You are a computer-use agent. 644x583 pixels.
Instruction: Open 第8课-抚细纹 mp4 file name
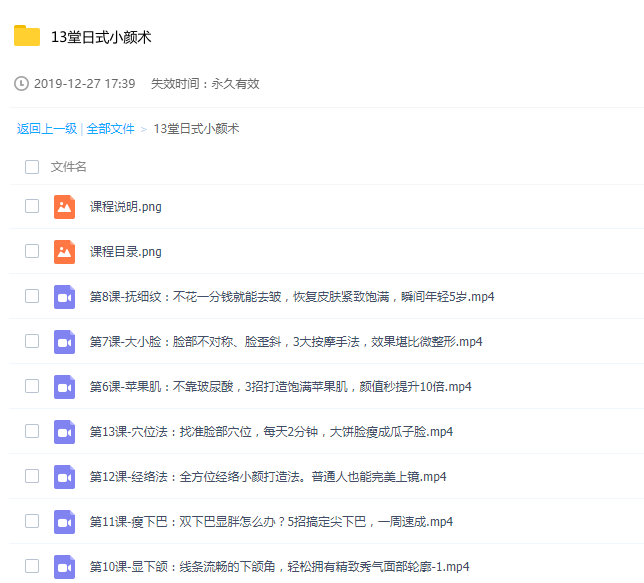(x=292, y=297)
